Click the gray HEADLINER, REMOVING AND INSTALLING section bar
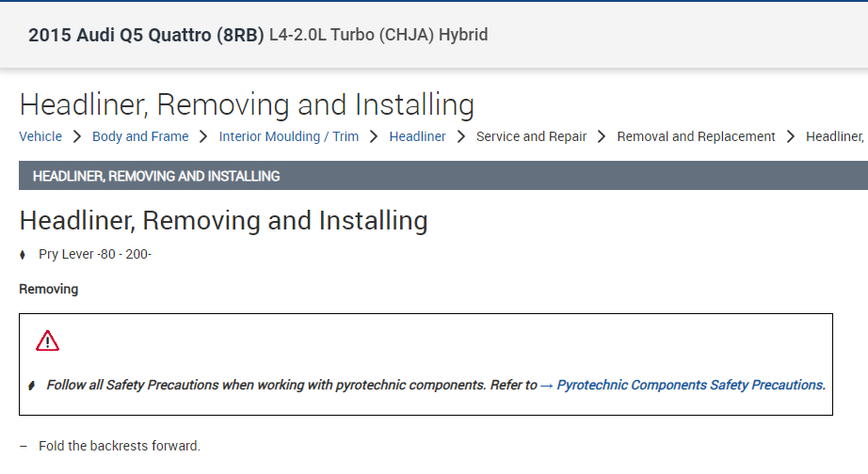 pyautogui.click(x=442, y=176)
